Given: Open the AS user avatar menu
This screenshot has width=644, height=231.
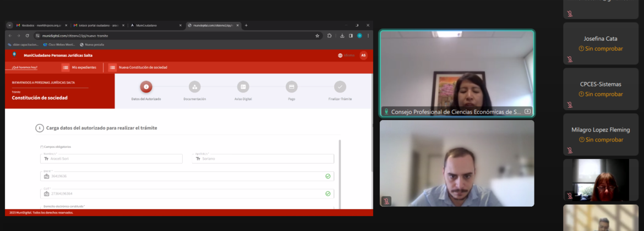Looking at the screenshot, I should [x=363, y=56].
